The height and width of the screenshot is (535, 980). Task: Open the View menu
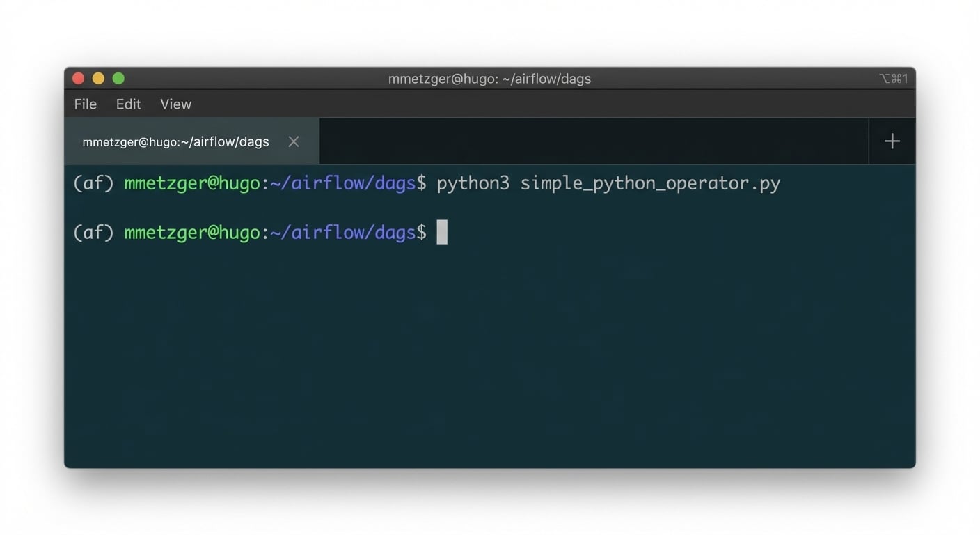pyautogui.click(x=175, y=104)
